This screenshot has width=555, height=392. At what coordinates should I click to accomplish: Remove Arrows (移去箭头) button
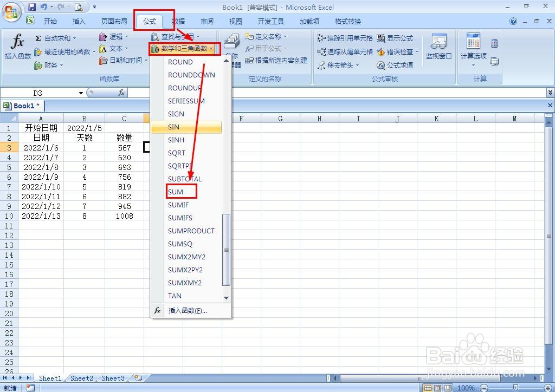coord(338,65)
